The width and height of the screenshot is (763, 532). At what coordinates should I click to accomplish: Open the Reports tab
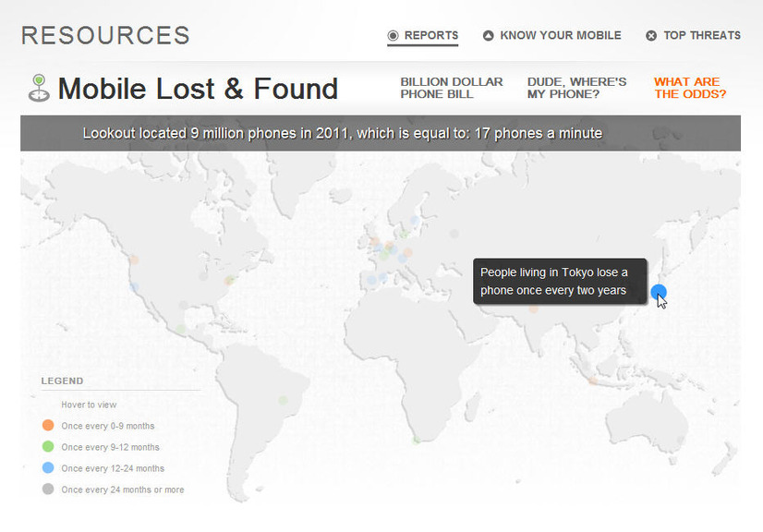click(x=422, y=35)
